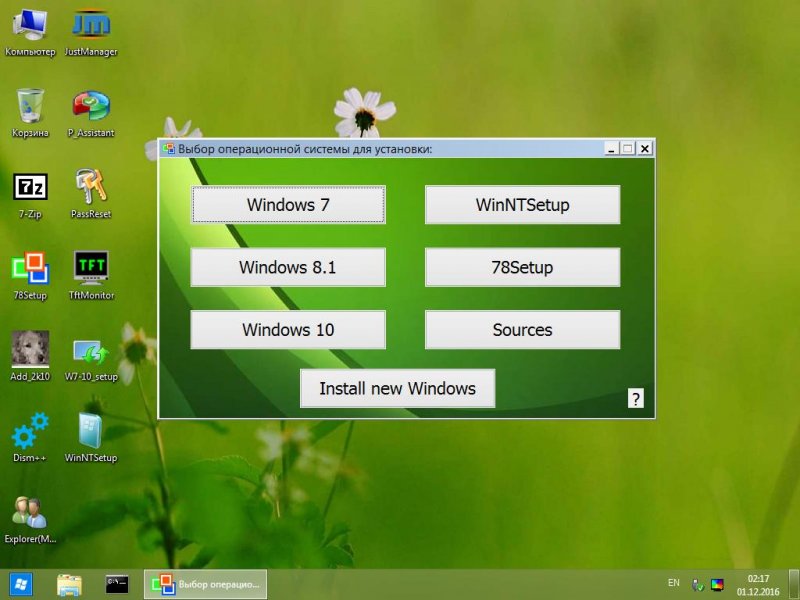Launch the WinNTSetup button in dialog
Screen dimensions: 800x600
pos(522,205)
